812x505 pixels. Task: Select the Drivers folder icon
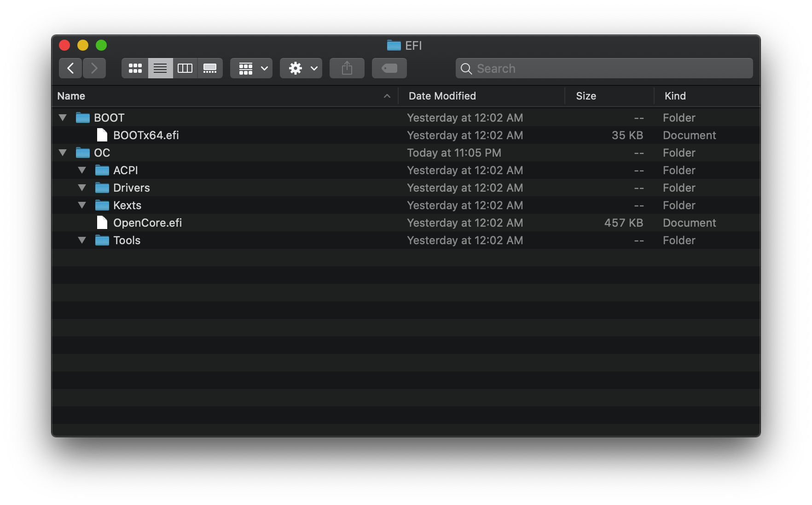(102, 188)
